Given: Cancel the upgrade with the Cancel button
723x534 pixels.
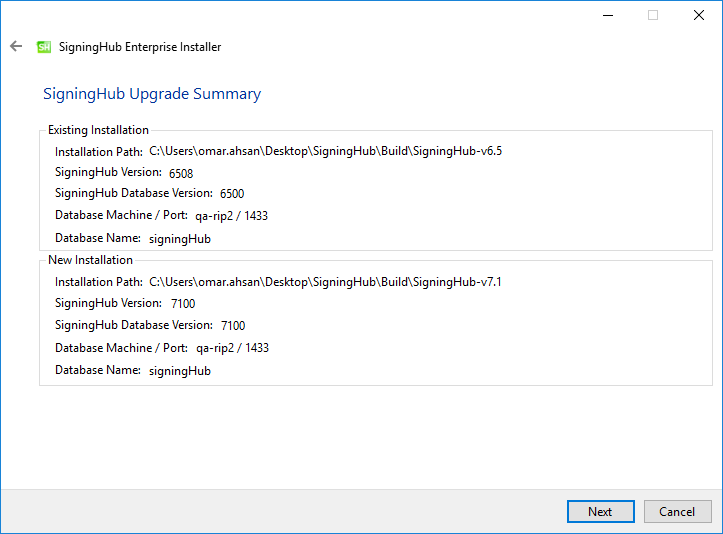Looking at the screenshot, I should coord(677,511).
